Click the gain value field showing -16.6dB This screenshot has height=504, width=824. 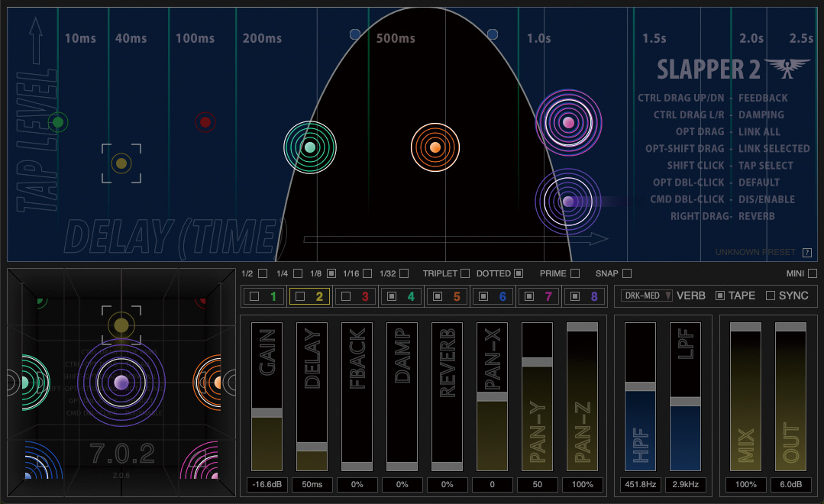coord(267,485)
